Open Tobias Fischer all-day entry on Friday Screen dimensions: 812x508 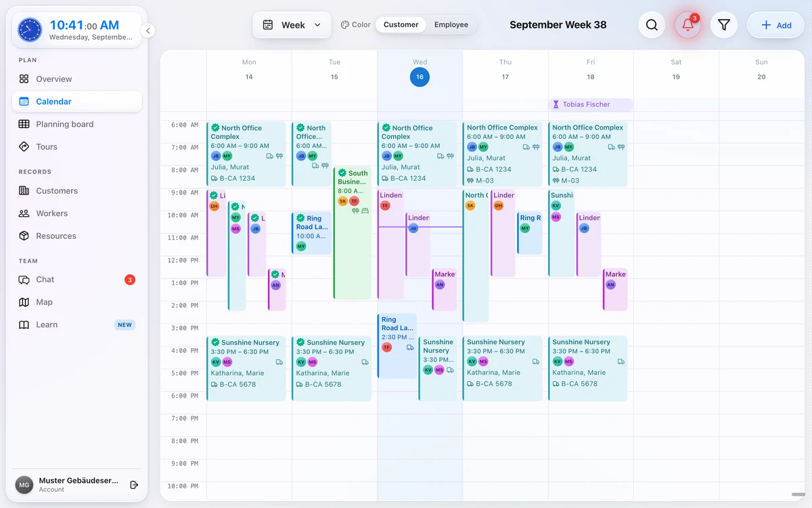pos(591,105)
